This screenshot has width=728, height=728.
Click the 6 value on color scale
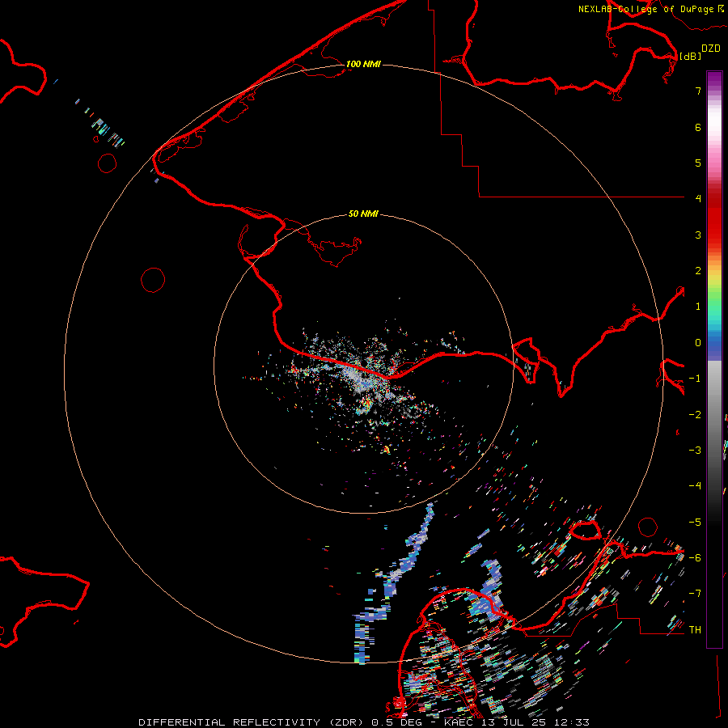[698, 127]
